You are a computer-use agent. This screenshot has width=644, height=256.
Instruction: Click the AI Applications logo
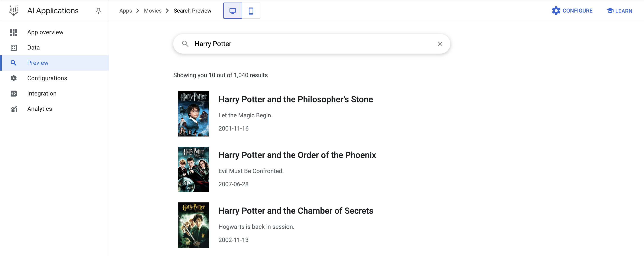pyautogui.click(x=13, y=10)
